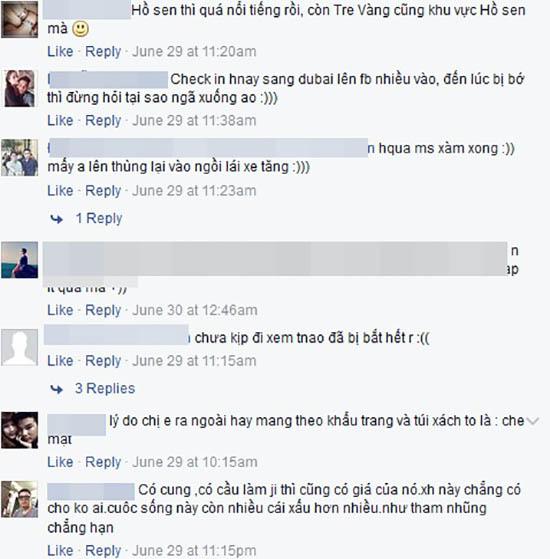Click the reply arrow icon beside '1 Reply'

click(57, 219)
